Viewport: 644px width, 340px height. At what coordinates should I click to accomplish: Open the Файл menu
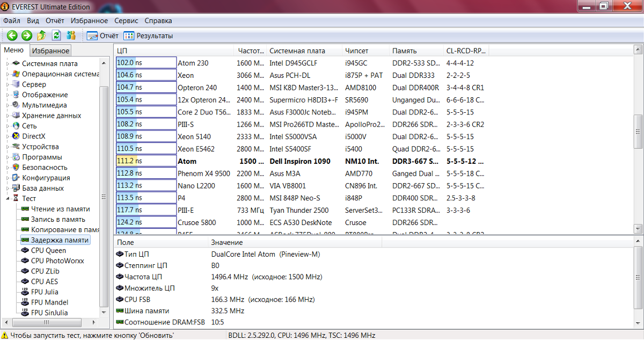pyautogui.click(x=12, y=20)
